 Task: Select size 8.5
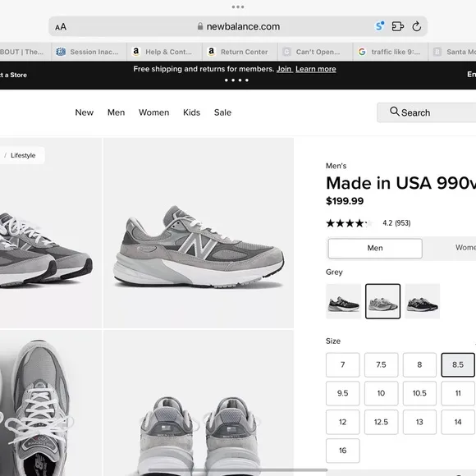coord(458,364)
